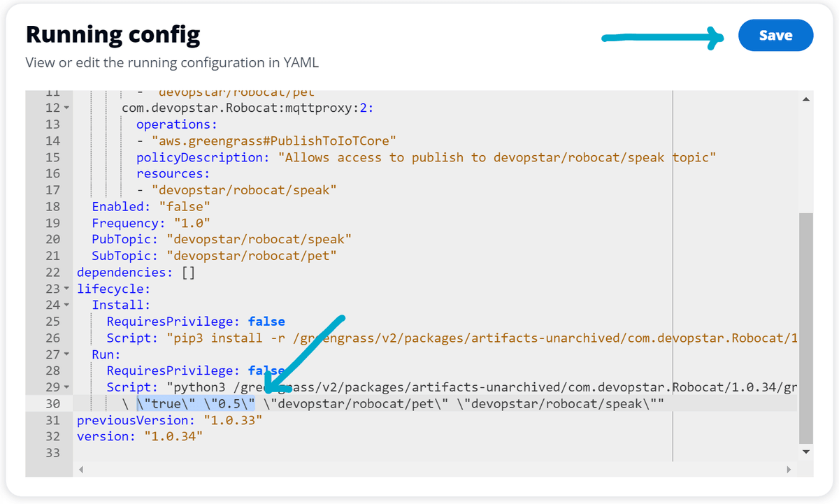Click the horizontal scrollbar left arrow
The height and width of the screenshot is (504, 839).
83,469
